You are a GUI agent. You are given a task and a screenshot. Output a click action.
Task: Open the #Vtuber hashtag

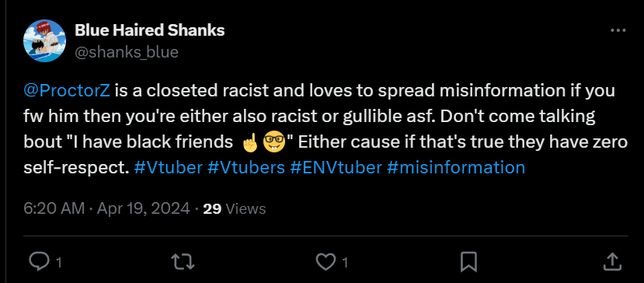point(168,168)
